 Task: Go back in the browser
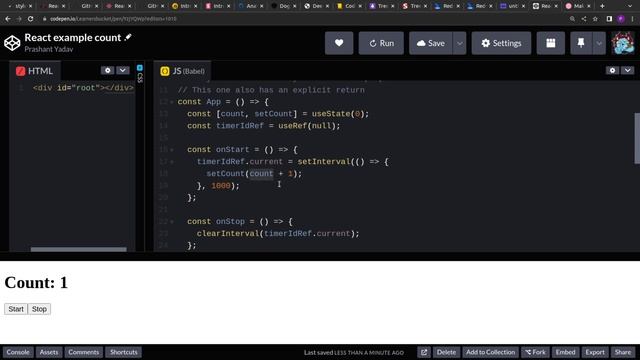coord(8,19)
